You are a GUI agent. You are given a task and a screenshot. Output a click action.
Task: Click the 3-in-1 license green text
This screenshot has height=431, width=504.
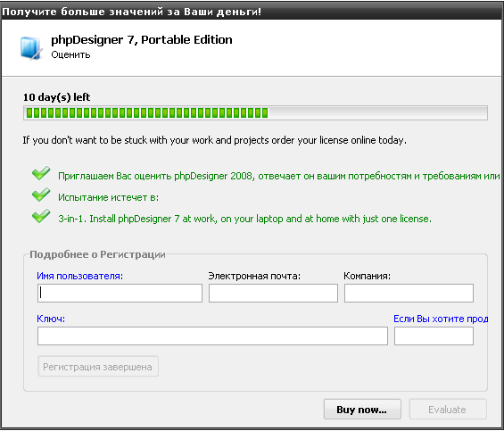[244, 219]
